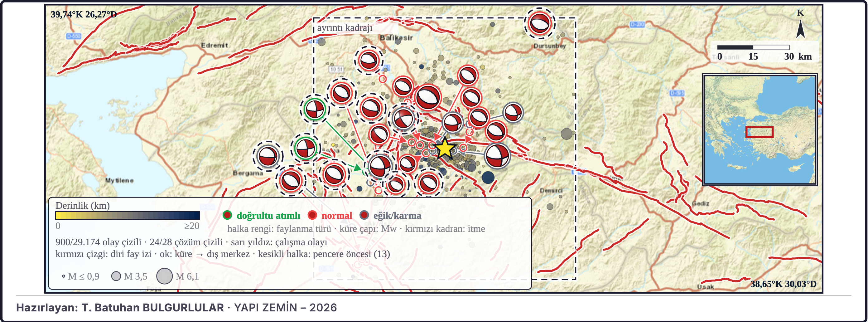
Task: Select the focal mechanism beachball above Dursunbey
Action: [x=539, y=23]
